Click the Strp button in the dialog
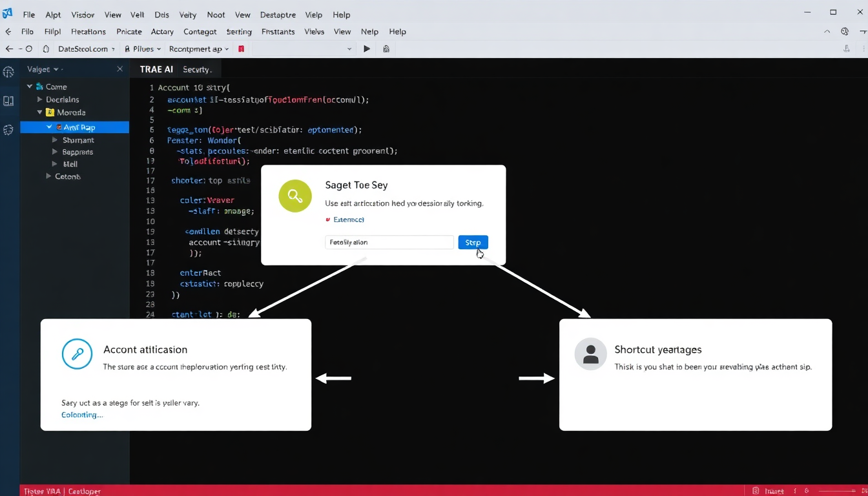Image resolution: width=868 pixels, height=496 pixels. pyautogui.click(x=472, y=242)
